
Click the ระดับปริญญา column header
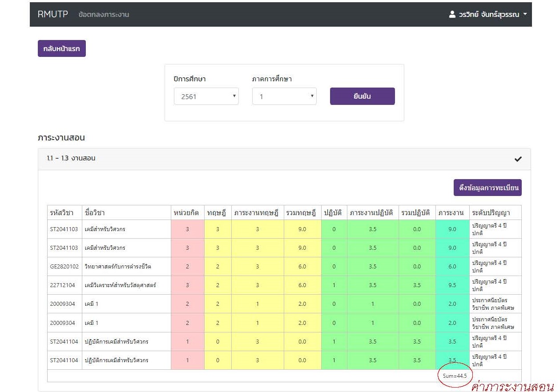[491, 212]
